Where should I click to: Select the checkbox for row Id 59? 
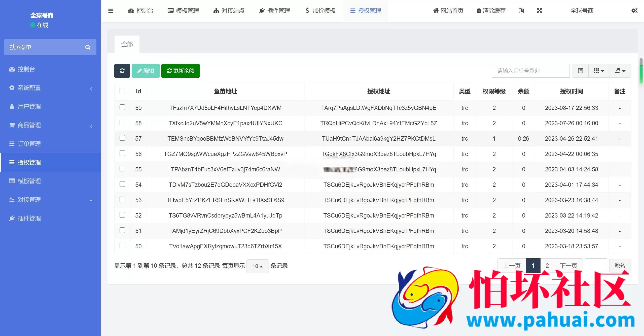click(x=122, y=107)
